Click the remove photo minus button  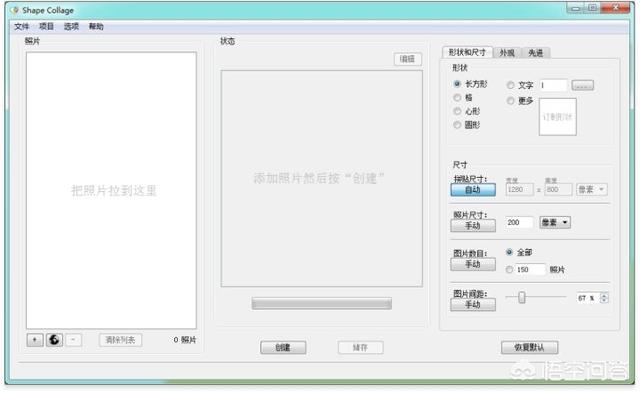73,340
